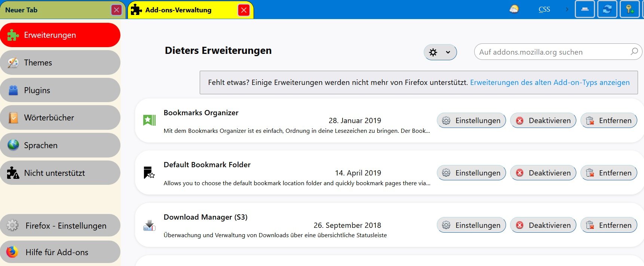This screenshot has height=266, width=644.
Task: Expand the chevron next to CSS
Action: click(x=567, y=9)
